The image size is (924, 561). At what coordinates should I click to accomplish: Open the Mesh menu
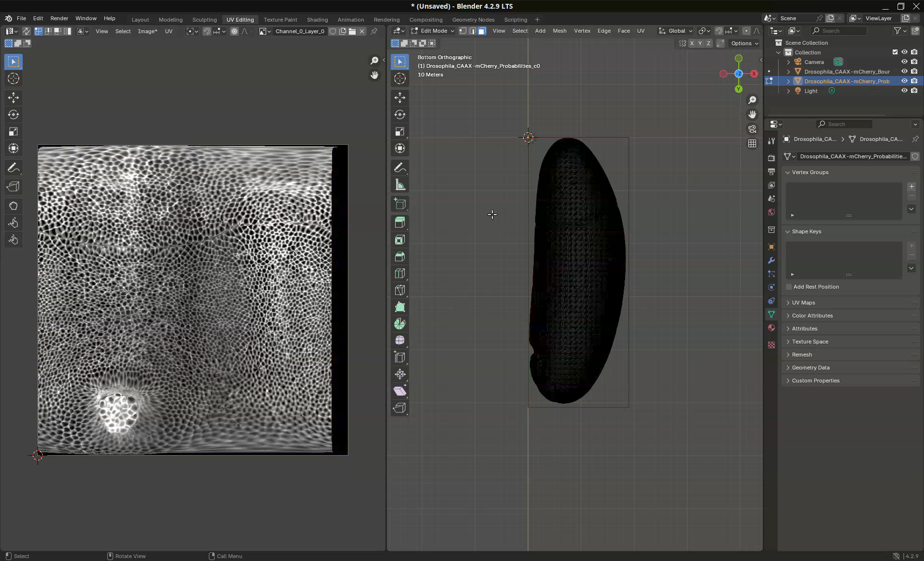[x=559, y=31]
